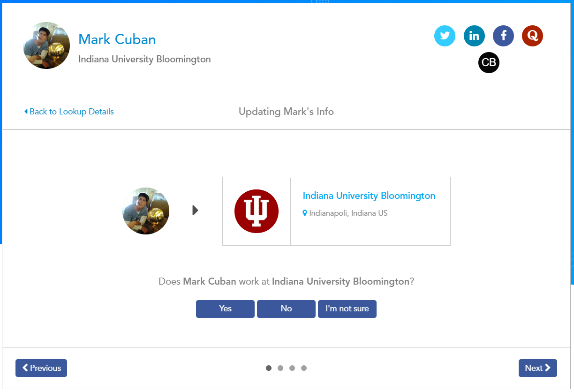Open the Mark Cuban name link in the header
This screenshot has height=392, width=574.
pyautogui.click(x=117, y=39)
